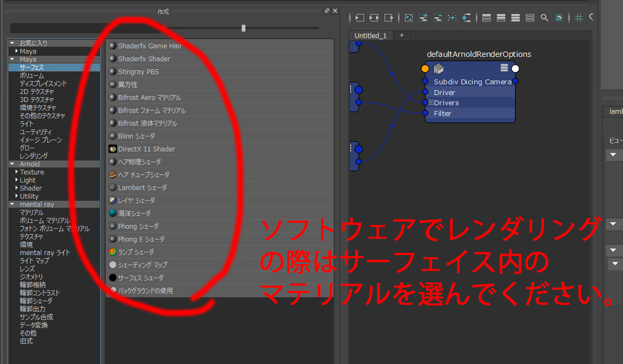Create a Blinn シェーダ
The height and width of the screenshot is (364, 623).
pyautogui.click(x=220, y=136)
